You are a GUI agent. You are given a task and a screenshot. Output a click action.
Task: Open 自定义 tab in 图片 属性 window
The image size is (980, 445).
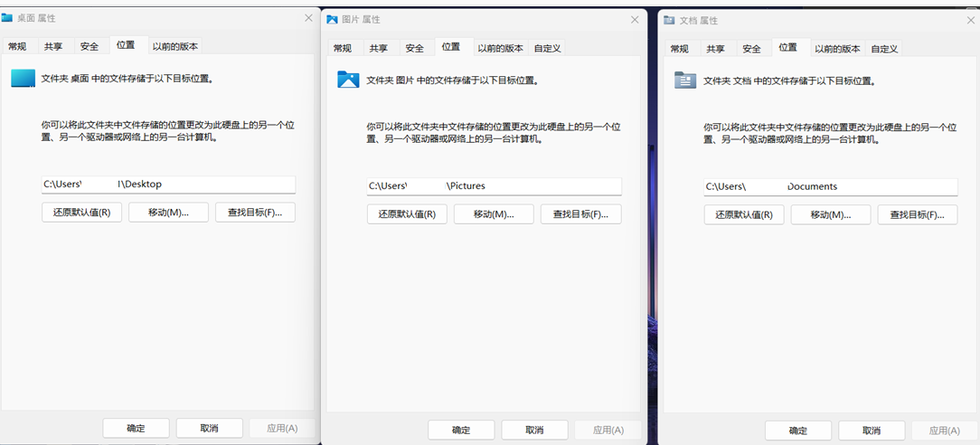point(547,48)
